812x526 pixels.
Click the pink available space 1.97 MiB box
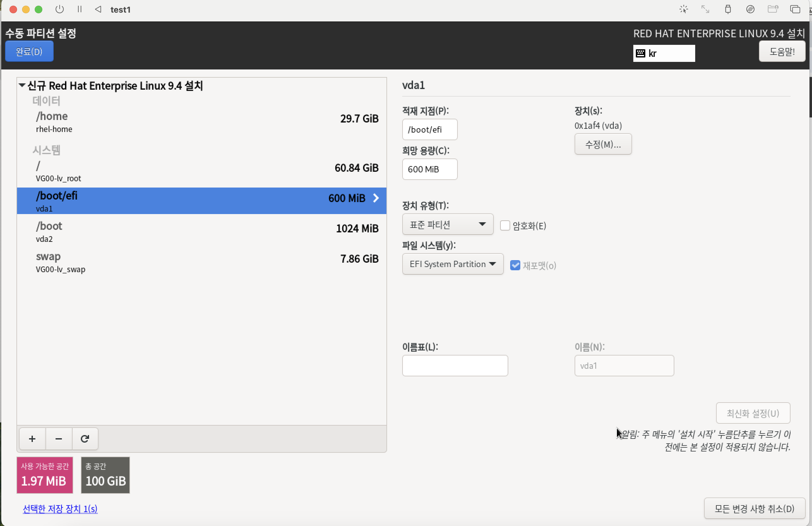45,475
